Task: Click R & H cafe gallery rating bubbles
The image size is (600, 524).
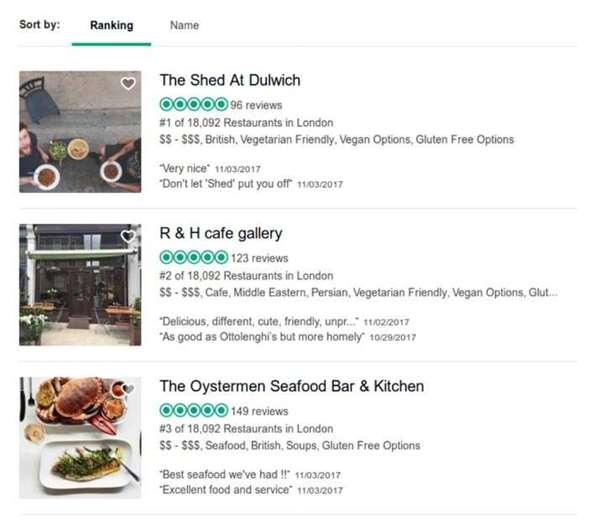Action: pyautogui.click(x=193, y=258)
